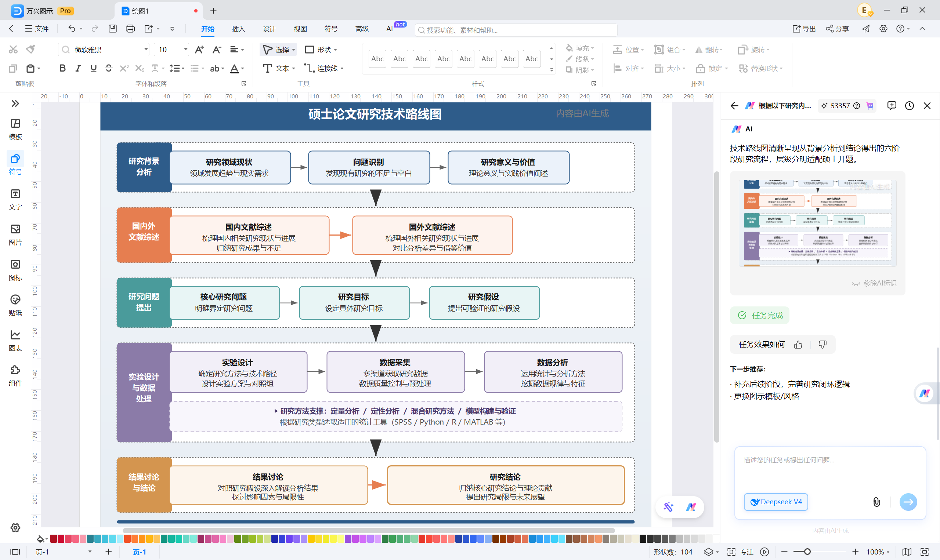Switch to the 高级 ribbon tab
The height and width of the screenshot is (560, 940).
point(362,29)
